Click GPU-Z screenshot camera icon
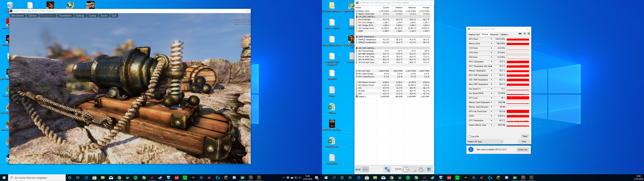 click(520, 34)
